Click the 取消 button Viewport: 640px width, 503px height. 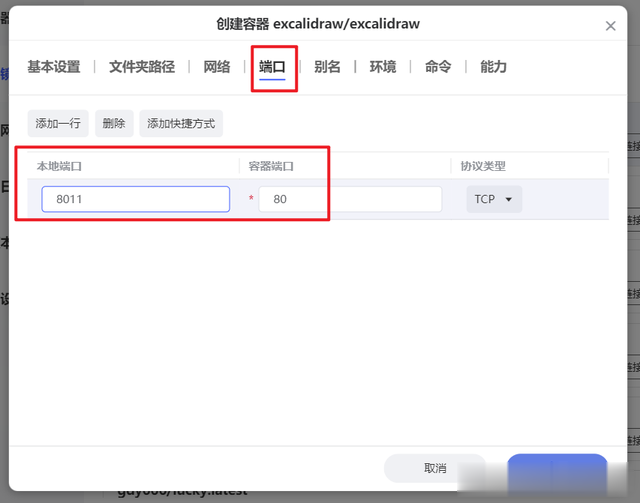tap(435, 468)
